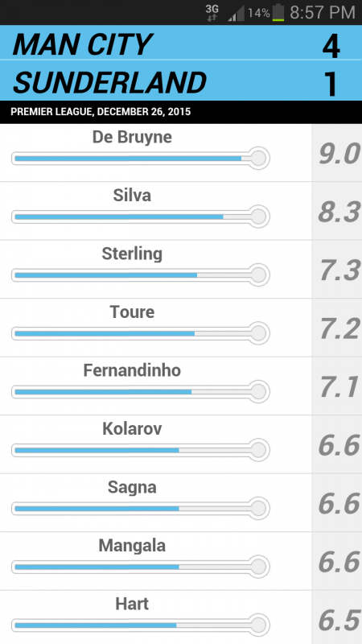Screen dimensions: 362x644
Task: Click Kolarov's rating slider bar
Action: (140, 450)
